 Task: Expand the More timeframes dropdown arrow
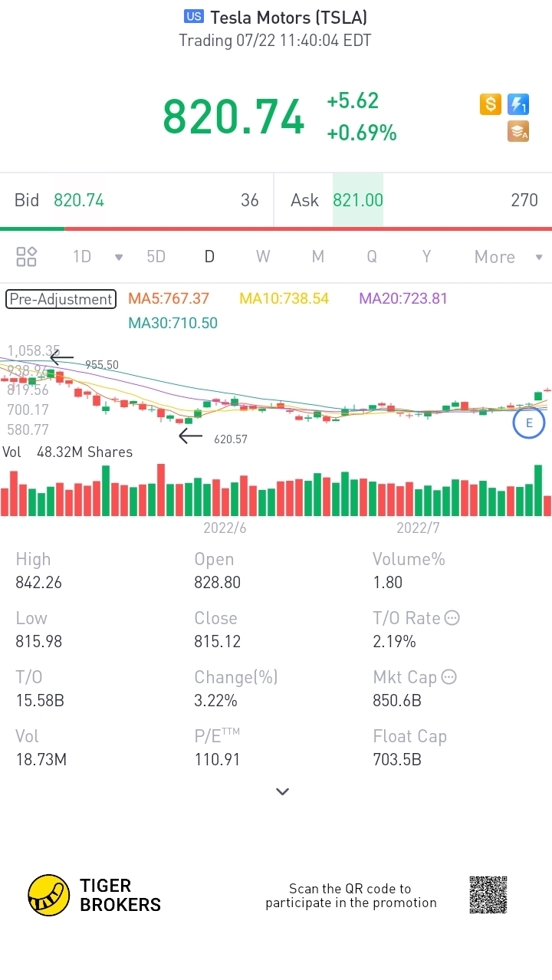(539, 257)
